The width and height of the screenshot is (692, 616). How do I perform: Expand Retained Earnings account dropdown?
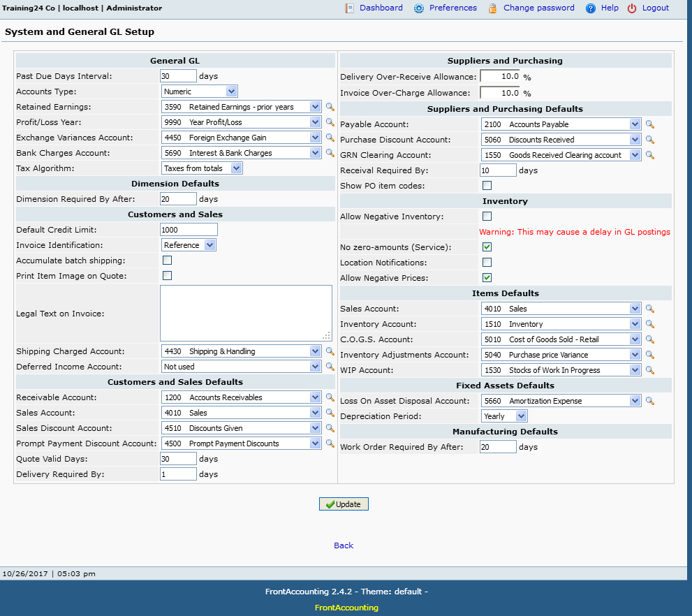[x=241, y=107]
